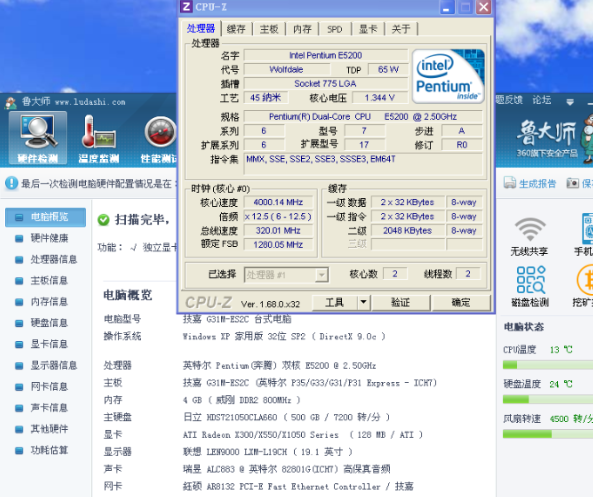Click the 显卡 row ATI Radeon text
Image resolution: width=593 pixels, height=501 pixels.
(303, 435)
